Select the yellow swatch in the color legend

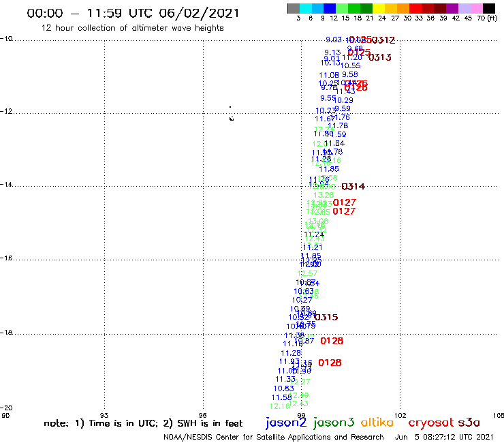click(x=379, y=8)
